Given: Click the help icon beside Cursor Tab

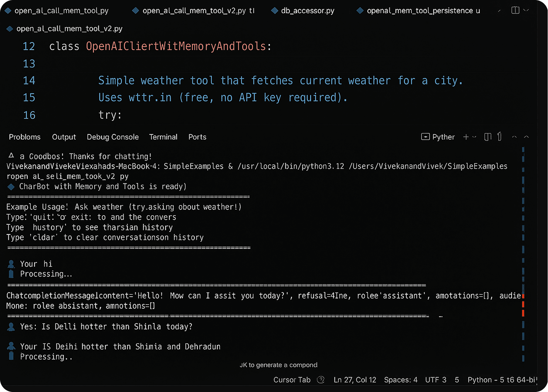Looking at the screenshot, I should pos(321,380).
